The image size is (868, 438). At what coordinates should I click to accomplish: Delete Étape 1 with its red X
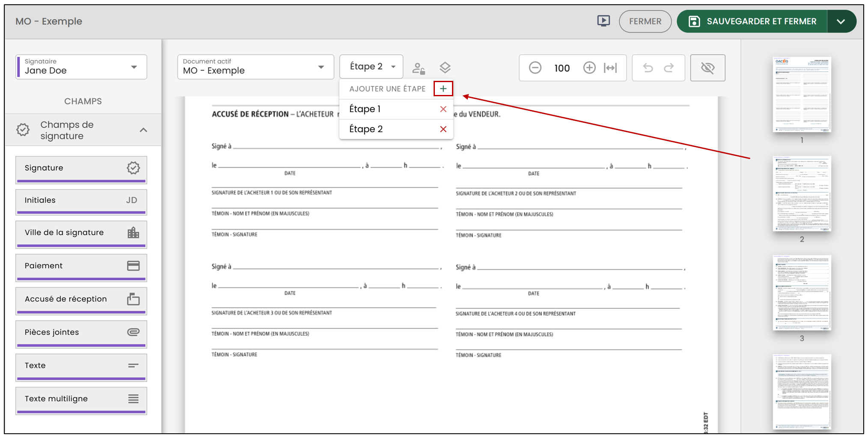[x=443, y=109]
